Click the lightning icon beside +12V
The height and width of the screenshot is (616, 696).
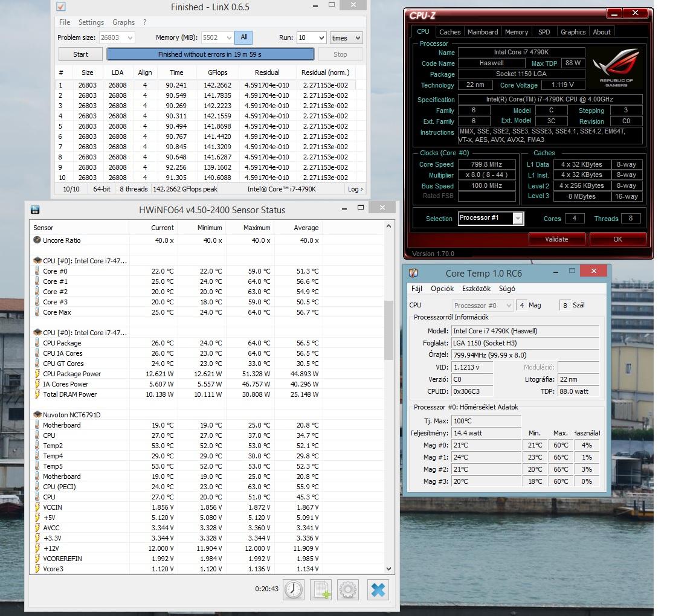tap(37, 548)
